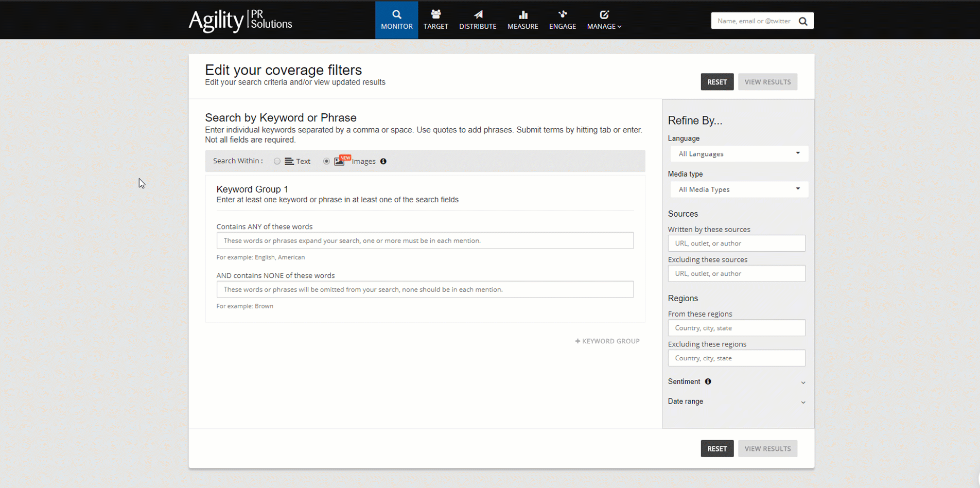This screenshot has width=980, height=488.
Task: Focus the From these regions field
Action: [x=737, y=328]
